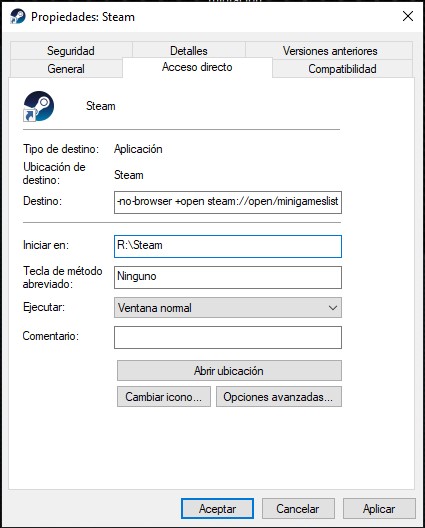
Task: Click the Tipo de destino label
Action: pyautogui.click(x=61, y=149)
